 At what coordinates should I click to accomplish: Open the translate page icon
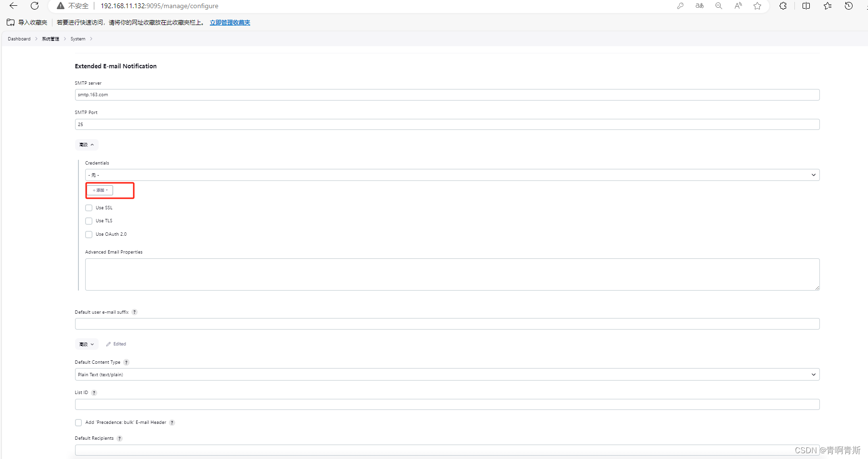tap(700, 6)
